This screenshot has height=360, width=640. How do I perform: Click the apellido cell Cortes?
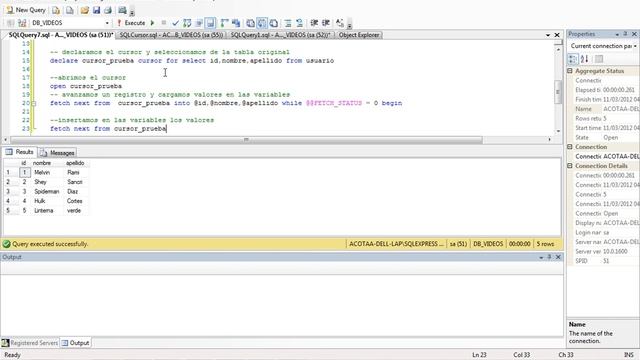(x=76, y=201)
